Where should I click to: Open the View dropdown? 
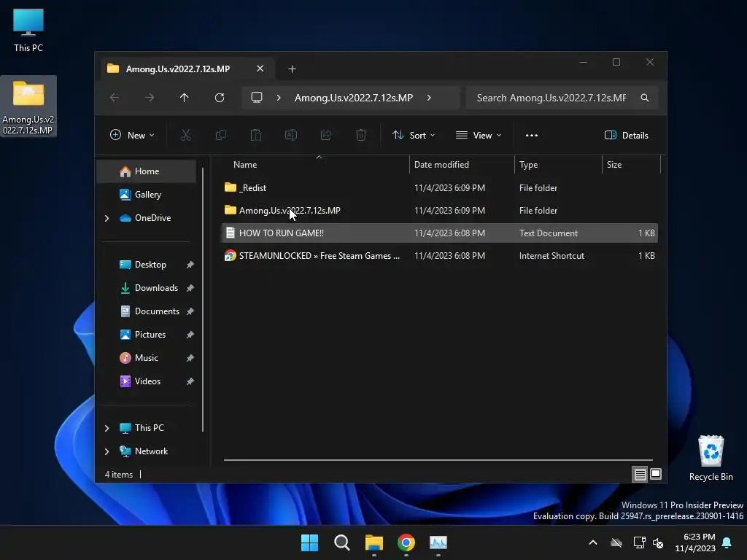tap(479, 135)
